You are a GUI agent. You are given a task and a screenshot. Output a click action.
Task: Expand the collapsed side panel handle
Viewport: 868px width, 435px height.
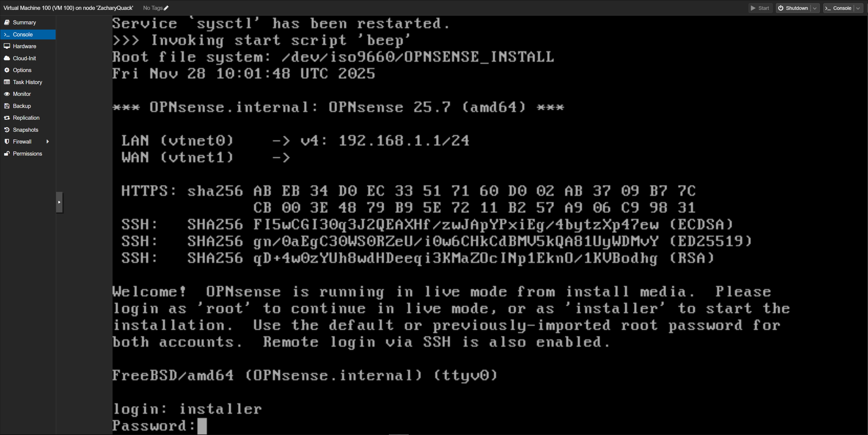pyautogui.click(x=59, y=202)
